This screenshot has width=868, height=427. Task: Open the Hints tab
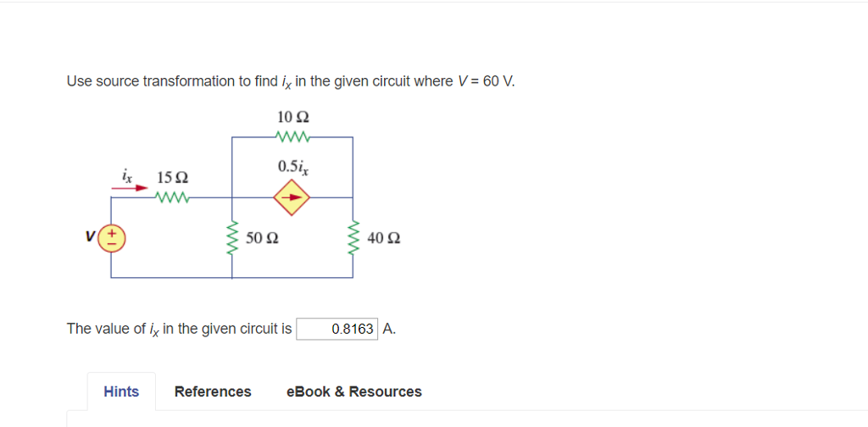tap(121, 391)
